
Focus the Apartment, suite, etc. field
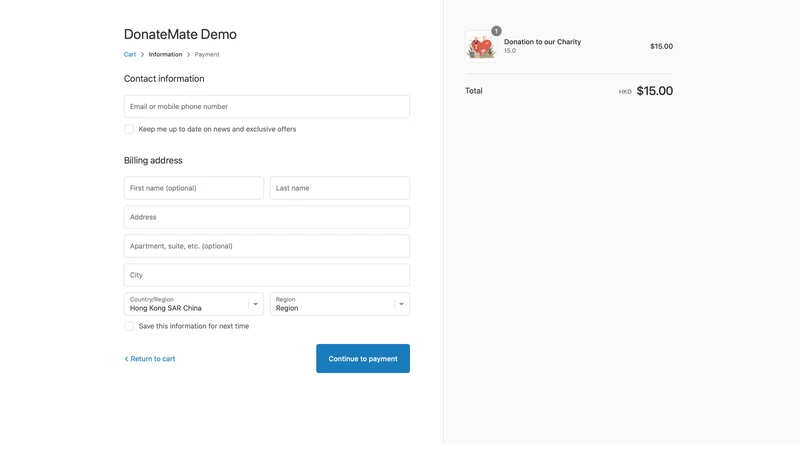(x=267, y=246)
